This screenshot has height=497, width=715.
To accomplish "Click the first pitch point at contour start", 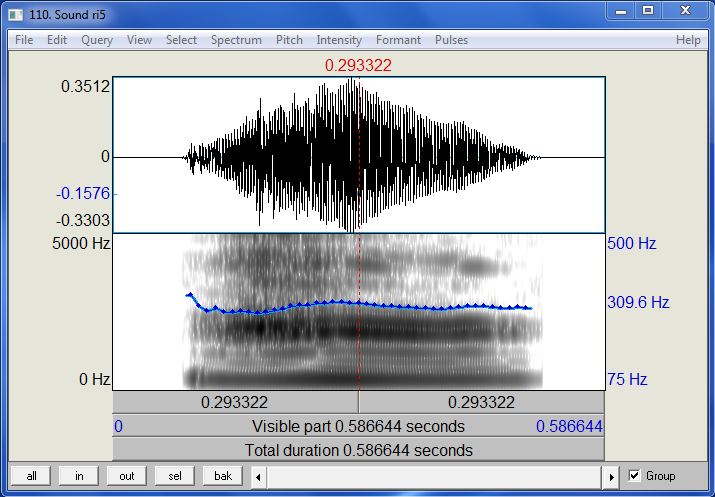I will point(190,295).
